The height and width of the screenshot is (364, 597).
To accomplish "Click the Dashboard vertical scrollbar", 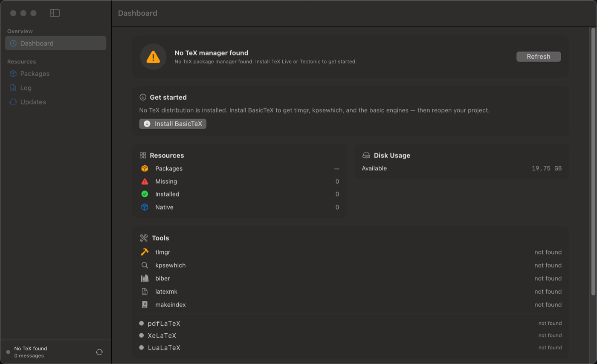I will 593,161.
